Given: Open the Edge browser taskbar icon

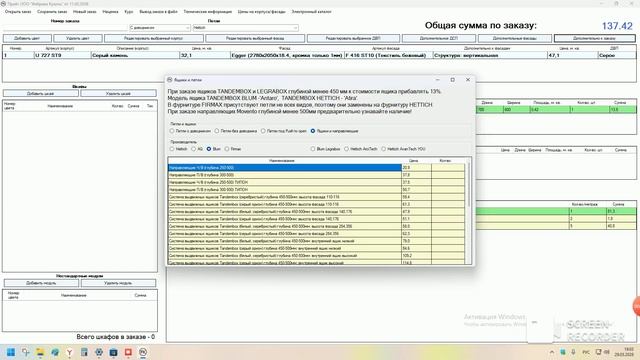Looking at the screenshot, I should (55, 352).
